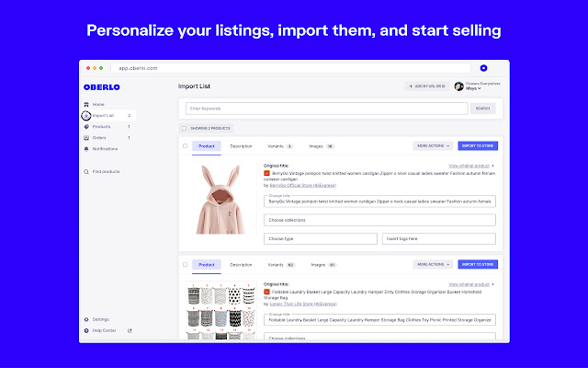Open the Products sidebar icon

[86, 127]
